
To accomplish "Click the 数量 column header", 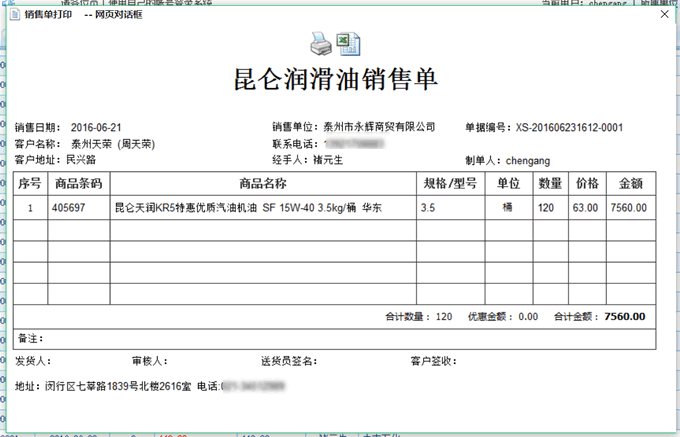I will click(550, 184).
